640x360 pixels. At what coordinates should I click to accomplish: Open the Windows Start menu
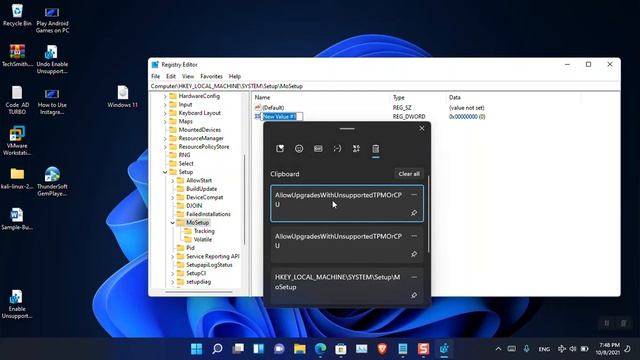pos(196,349)
